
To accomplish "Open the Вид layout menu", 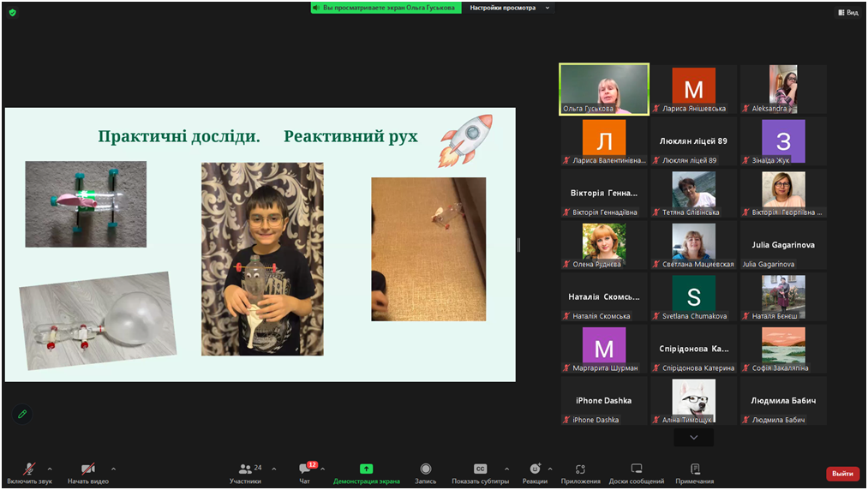I will pos(847,12).
